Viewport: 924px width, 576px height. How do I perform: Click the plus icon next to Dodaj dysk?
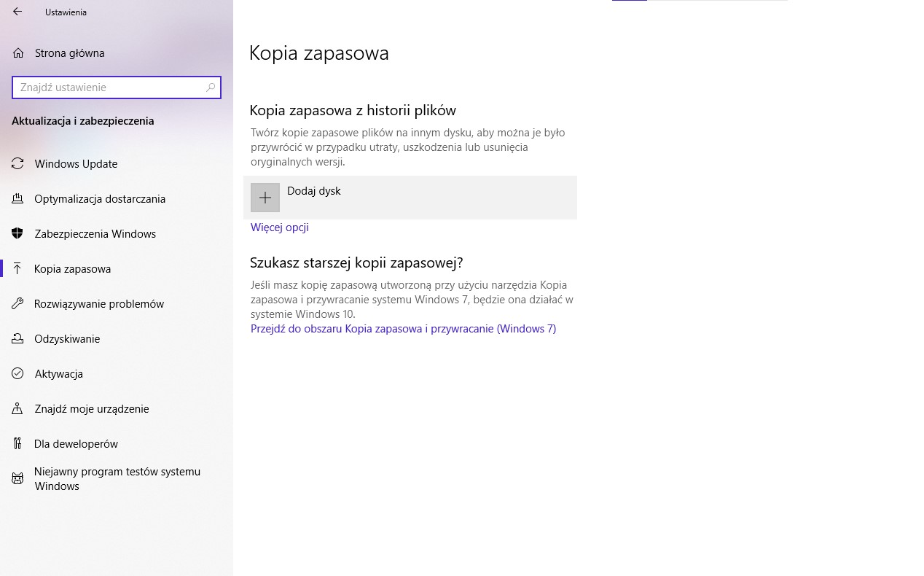point(265,197)
